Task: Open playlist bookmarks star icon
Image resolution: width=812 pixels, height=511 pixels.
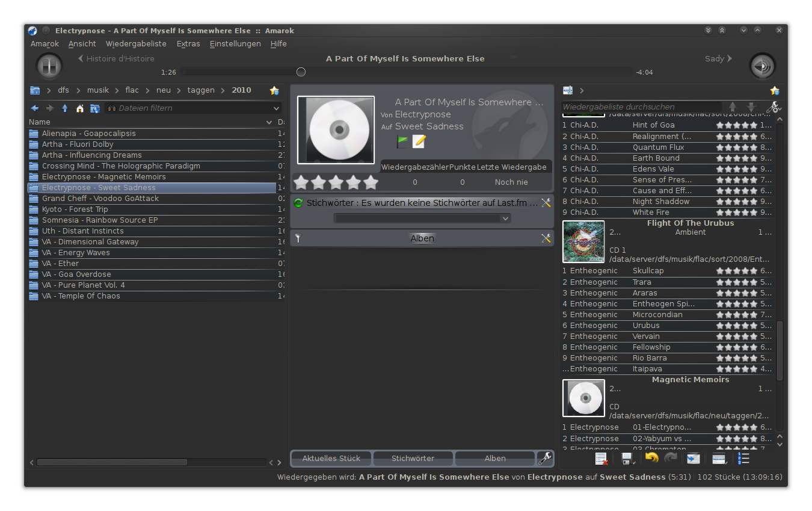Action: click(x=775, y=90)
